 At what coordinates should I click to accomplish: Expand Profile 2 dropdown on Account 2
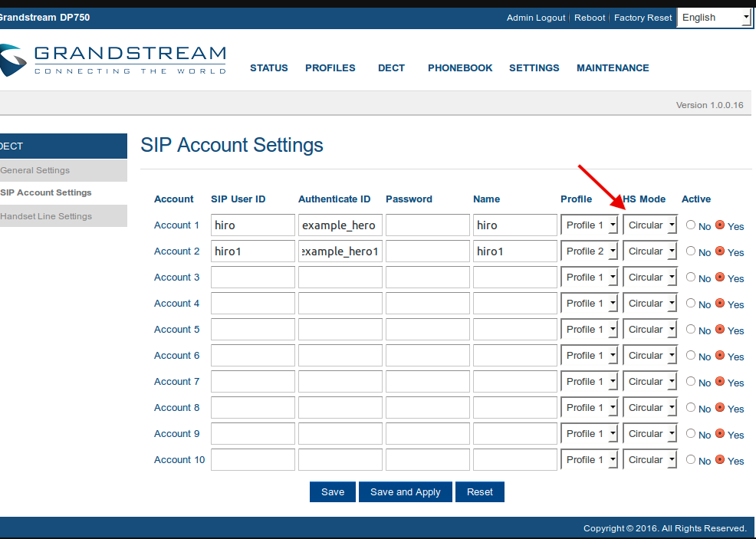point(589,251)
